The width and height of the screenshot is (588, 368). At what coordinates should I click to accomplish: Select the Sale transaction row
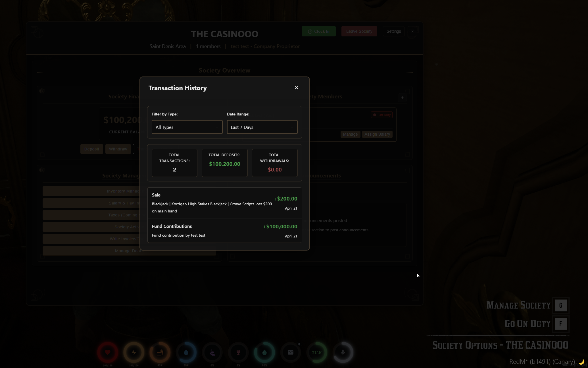coord(224,203)
